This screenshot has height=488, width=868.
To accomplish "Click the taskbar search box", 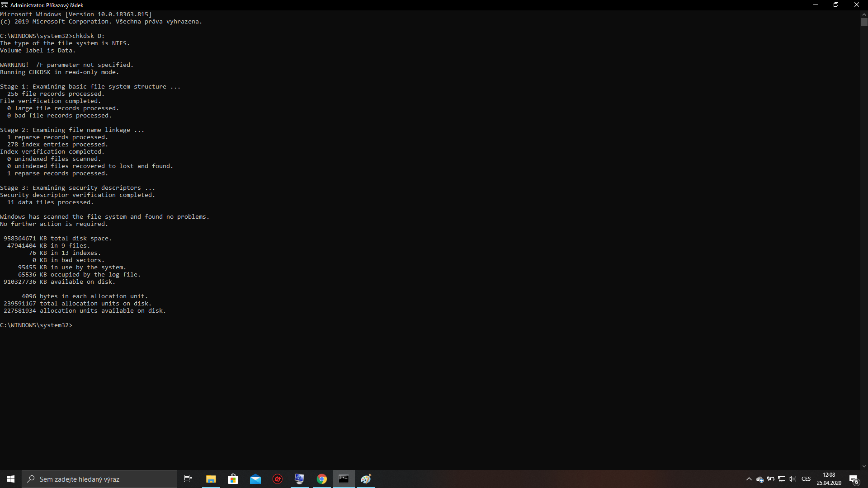I will point(99,479).
